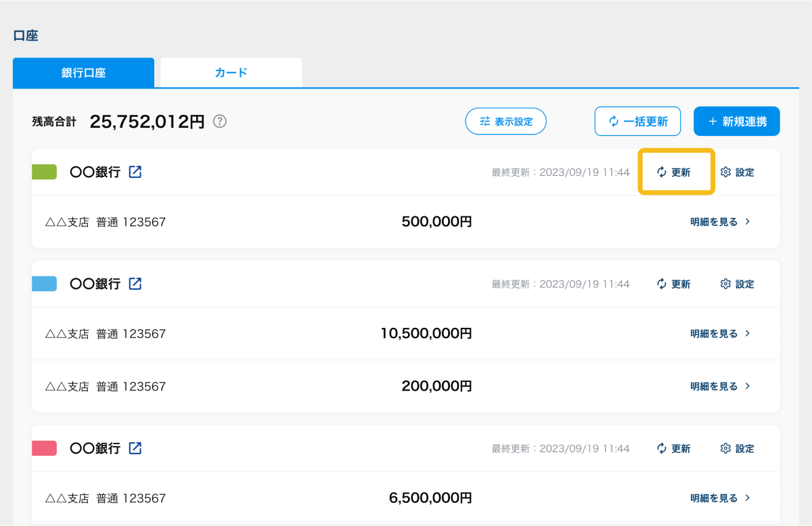Click the 新規連携 add new connection button
This screenshot has height=526, width=812.
coord(736,122)
